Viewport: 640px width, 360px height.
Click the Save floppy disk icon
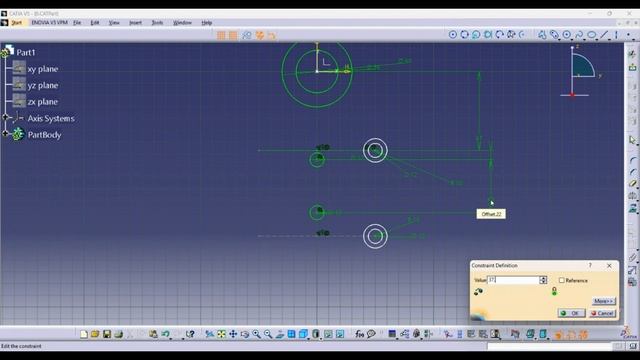[x=107, y=334]
